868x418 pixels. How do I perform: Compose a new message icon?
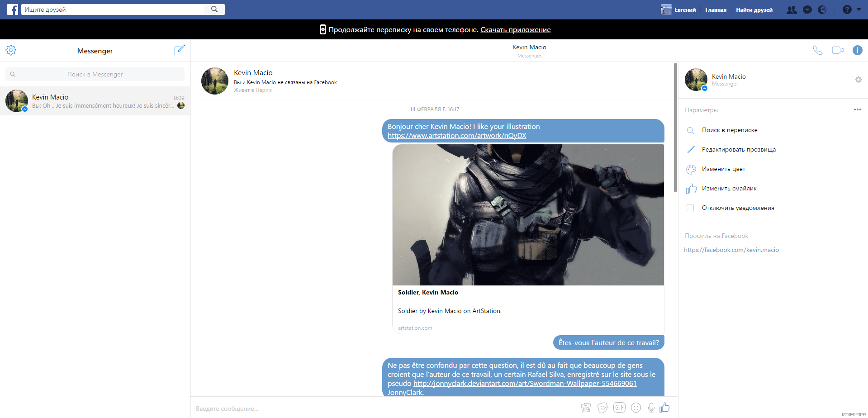click(x=180, y=50)
